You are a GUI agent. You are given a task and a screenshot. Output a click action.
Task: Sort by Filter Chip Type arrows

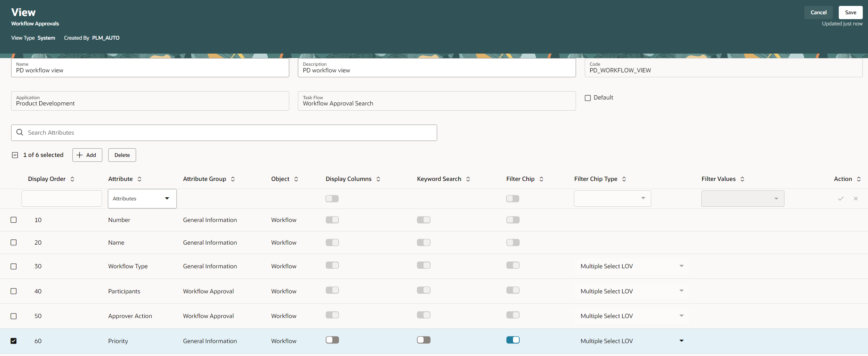click(624, 179)
